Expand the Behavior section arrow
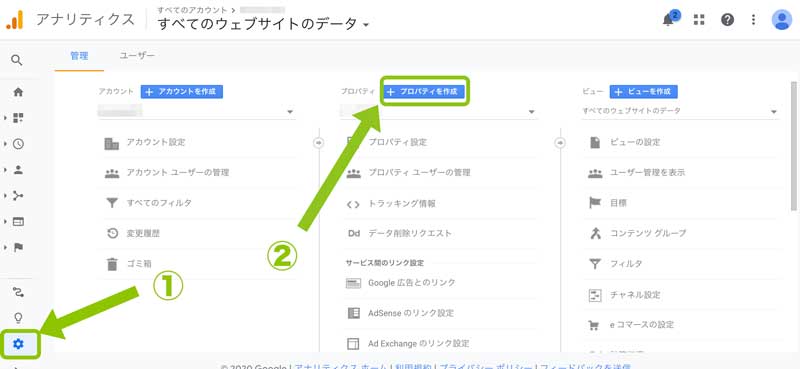 tap(5, 222)
